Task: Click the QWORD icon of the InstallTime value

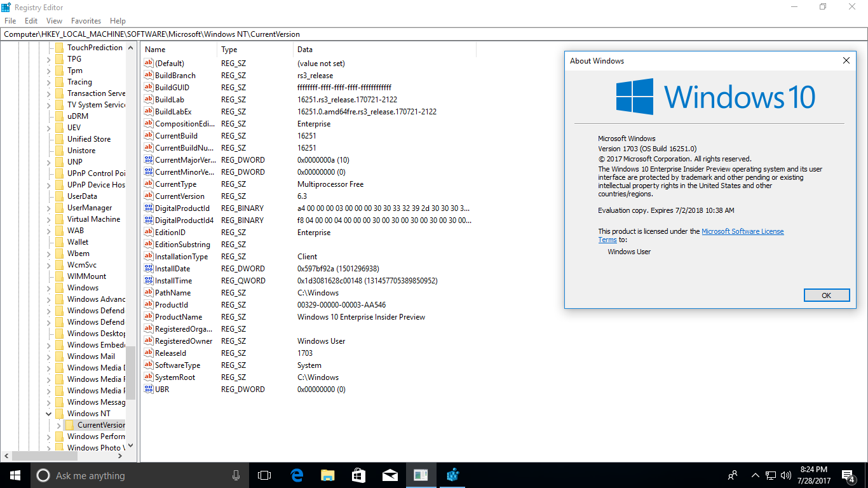Action: 149,281
